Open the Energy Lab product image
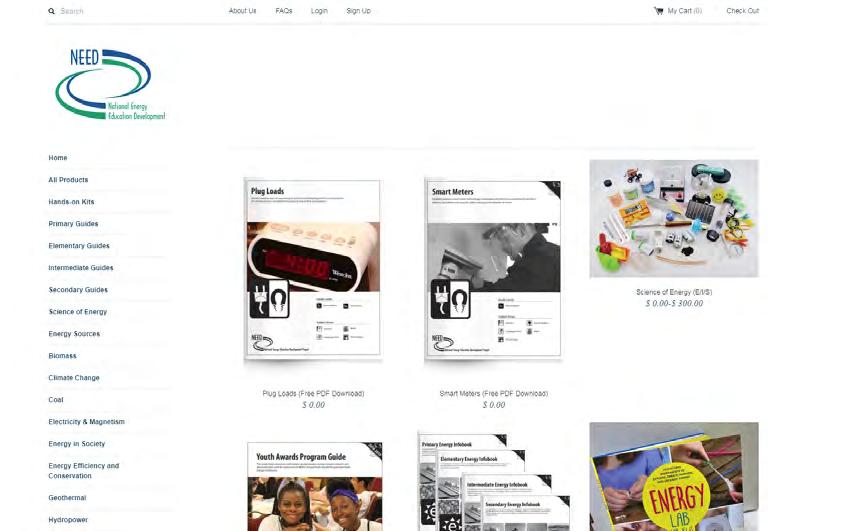Image resolution: width=841 pixels, height=531 pixels. point(674,476)
